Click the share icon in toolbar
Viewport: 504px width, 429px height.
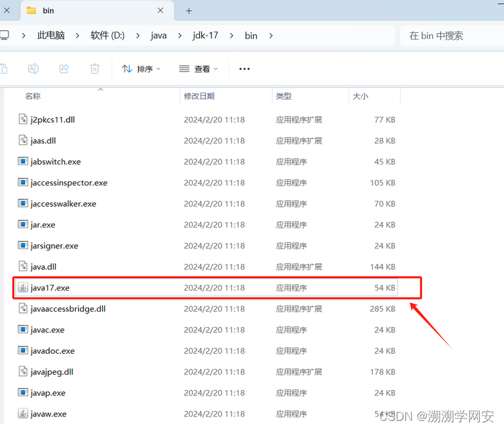coord(64,68)
